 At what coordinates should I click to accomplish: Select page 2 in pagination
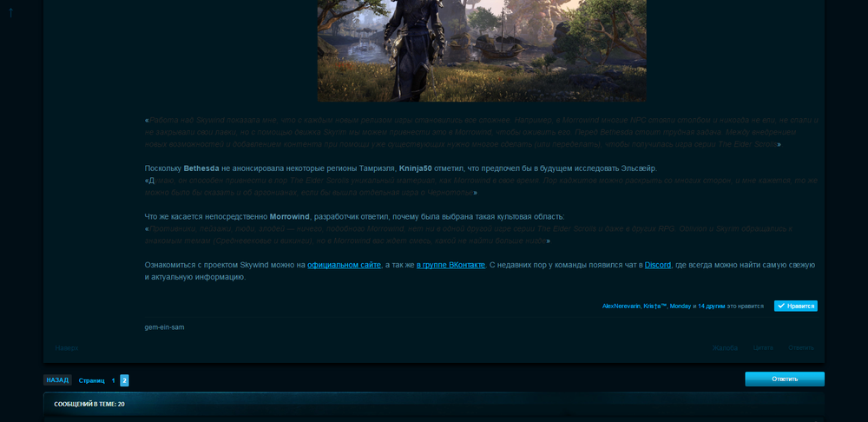click(x=124, y=380)
